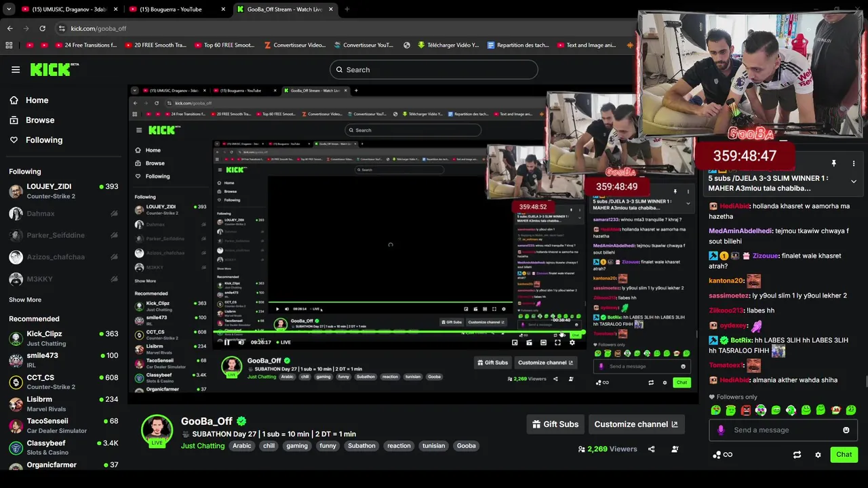This screenshot has height=488, width=868.
Task: Pick the red angry emote
Action: pyautogui.click(x=746, y=410)
